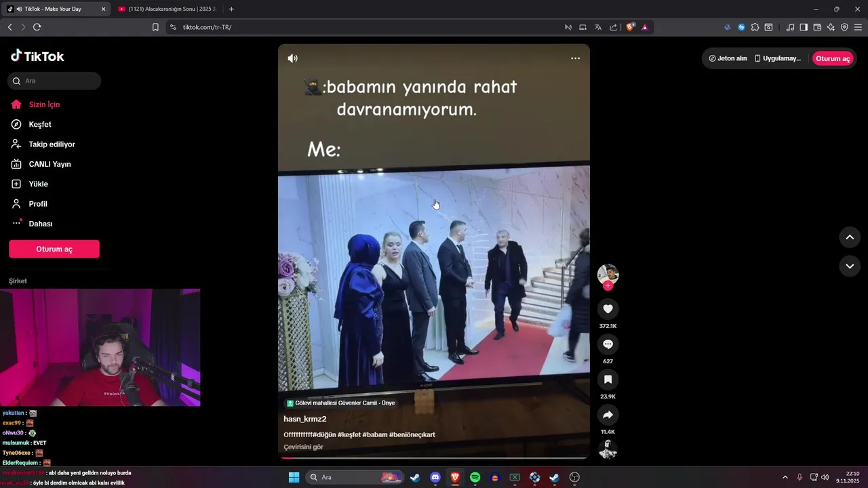Image resolution: width=868 pixels, height=488 pixels.
Task: Share the video via the arrow icon
Action: (608, 415)
